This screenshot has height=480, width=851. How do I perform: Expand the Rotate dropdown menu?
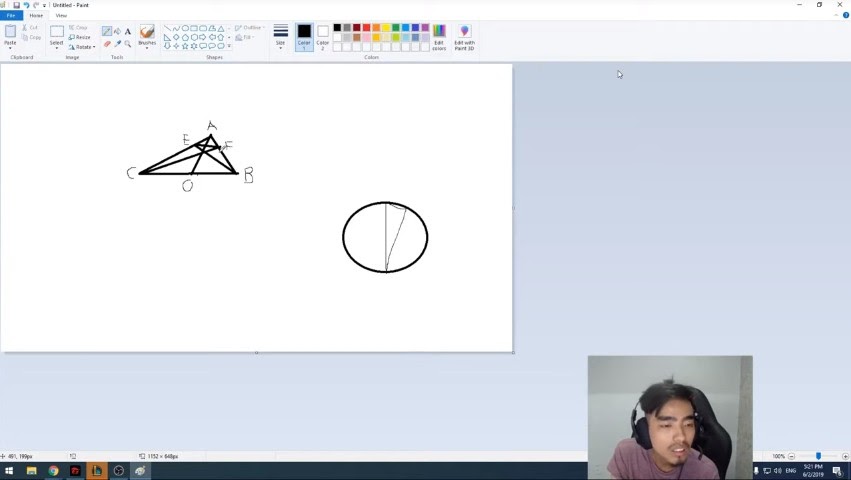(82, 47)
